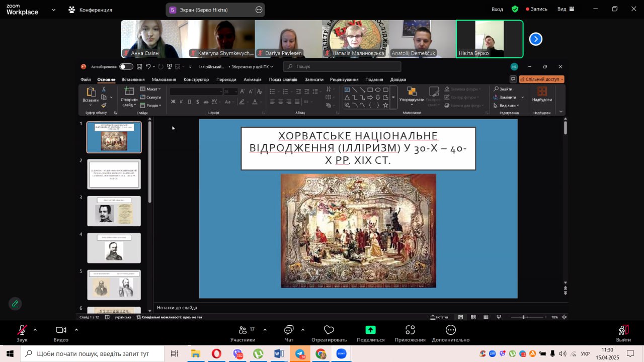Screen dimensions: 644x362
Task: Open the font color dropdown
Action: pyautogui.click(x=261, y=102)
